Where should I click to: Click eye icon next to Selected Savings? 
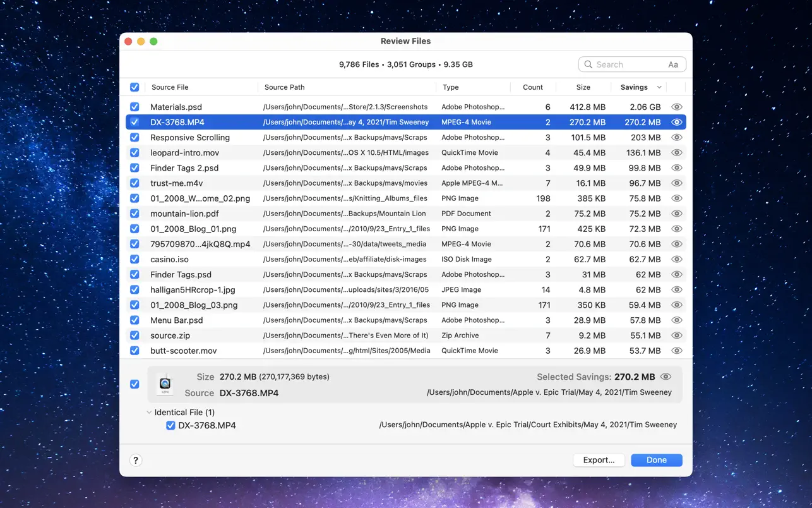(x=666, y=376)
